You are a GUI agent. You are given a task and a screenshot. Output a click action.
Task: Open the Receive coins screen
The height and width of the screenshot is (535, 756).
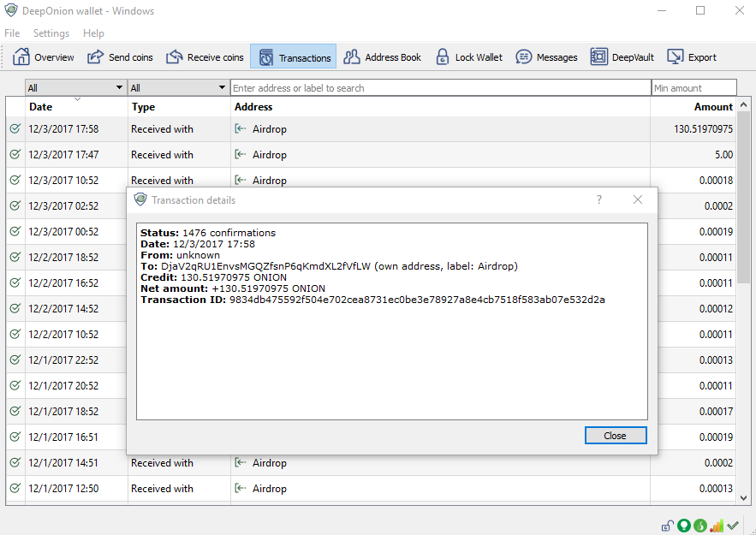coord(205,56)
